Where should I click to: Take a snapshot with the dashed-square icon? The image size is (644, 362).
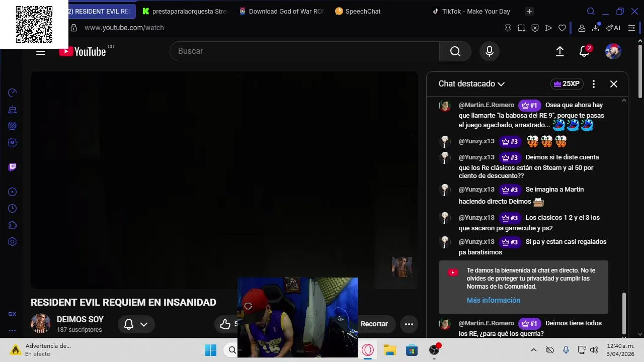[521, 28]
